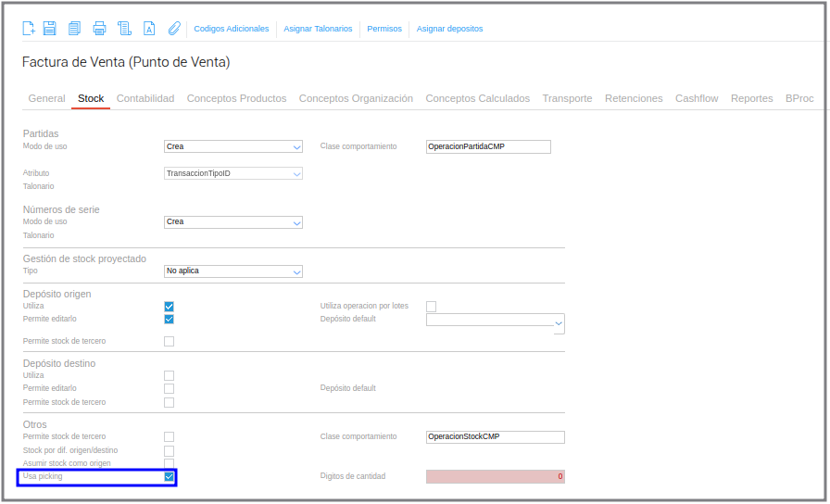
Task: Enable Stock por dif. origen/destino checkbox
Action: (169, 451)
